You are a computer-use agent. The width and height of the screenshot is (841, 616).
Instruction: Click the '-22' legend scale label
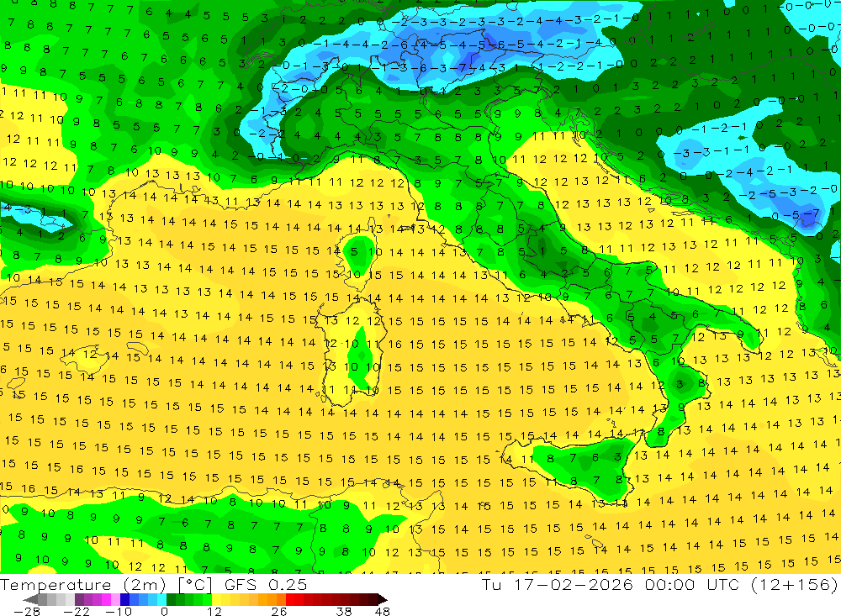[x=77, y=611]
